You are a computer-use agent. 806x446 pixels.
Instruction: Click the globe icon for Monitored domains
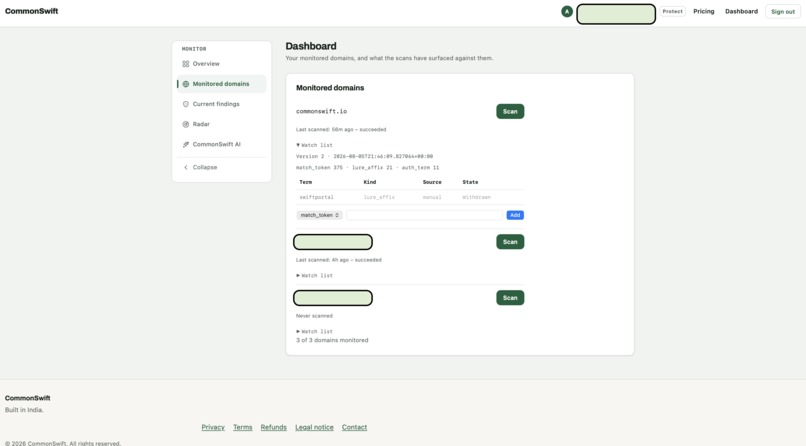pos(186,84)
